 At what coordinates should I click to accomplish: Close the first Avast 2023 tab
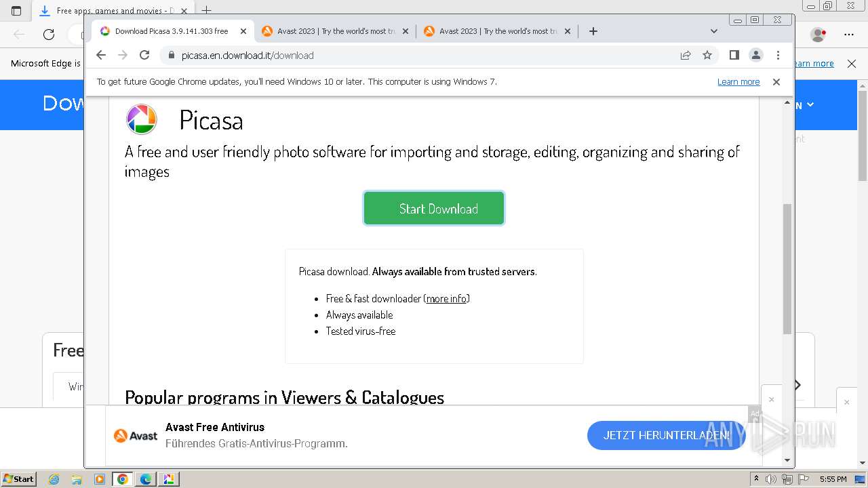tap(406, 31)
